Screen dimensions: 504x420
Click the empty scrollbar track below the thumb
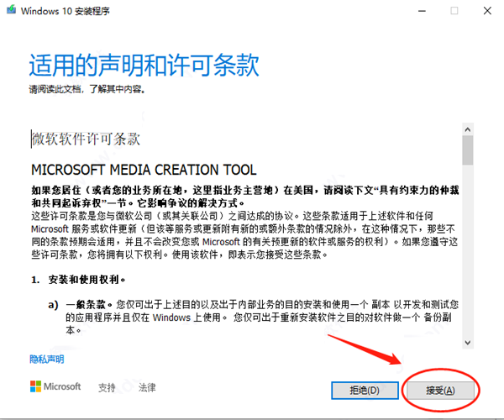pos(467,252)
